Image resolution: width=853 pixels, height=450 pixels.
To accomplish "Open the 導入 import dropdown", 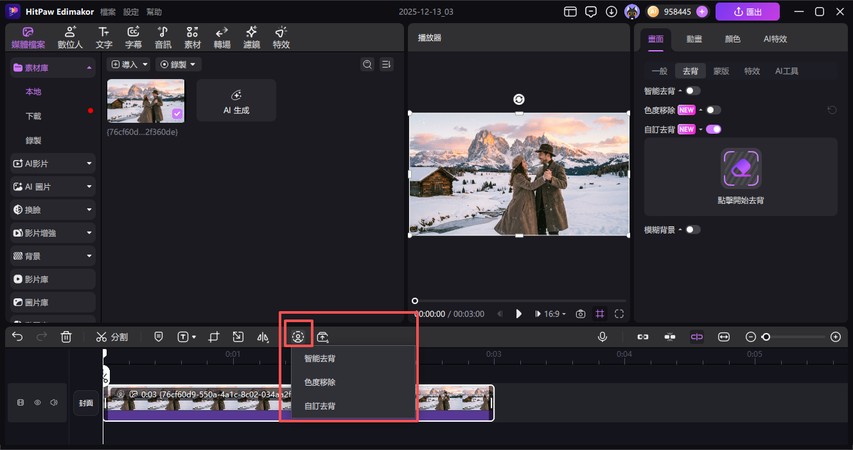I will pos(129,64).
